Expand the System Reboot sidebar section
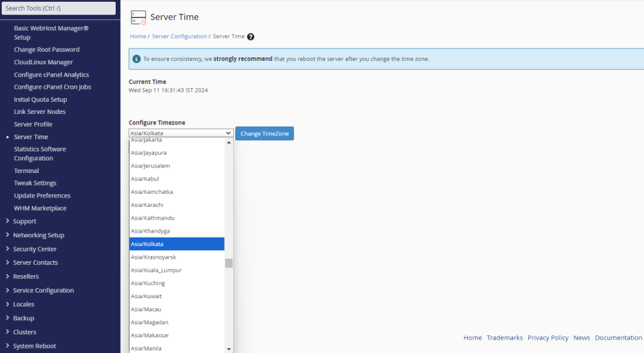 (x=34, y=346)
